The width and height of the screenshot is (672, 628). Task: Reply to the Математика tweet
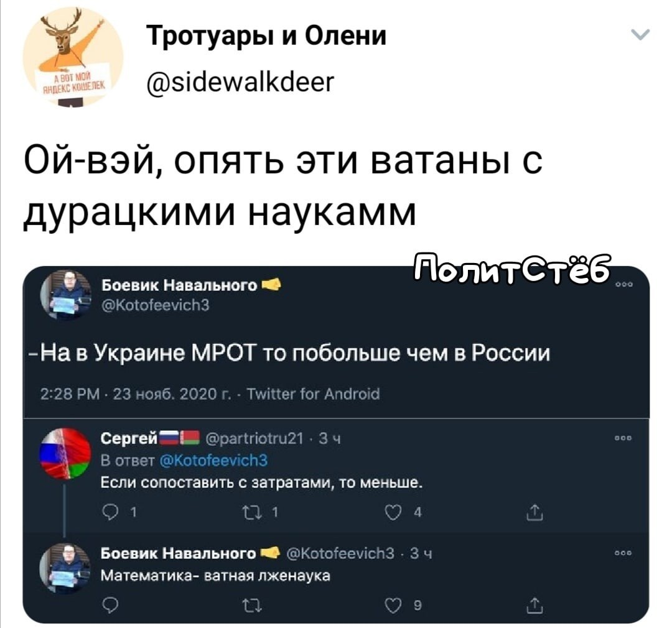[x=111, y=606]
